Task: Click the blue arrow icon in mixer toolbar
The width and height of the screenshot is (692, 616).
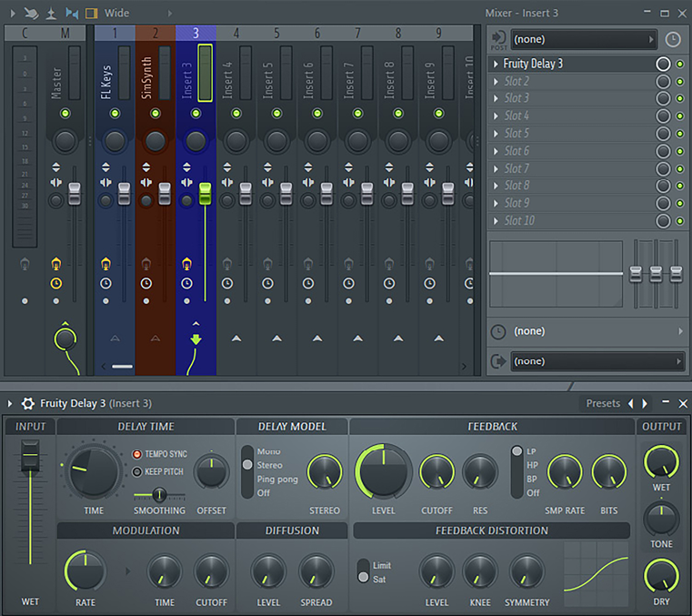Action: tap(72, 14)
